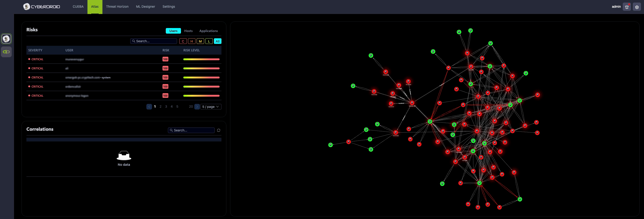The height and width of the screenshot is (219, 644).
Task: Select the green dp sidebar icon
Action: pyautogui.click(x=6, y=52)
